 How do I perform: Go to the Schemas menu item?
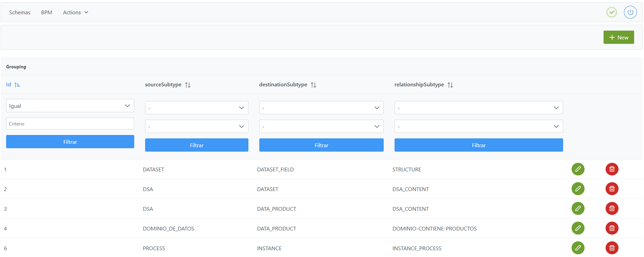(x=20, y=13)
